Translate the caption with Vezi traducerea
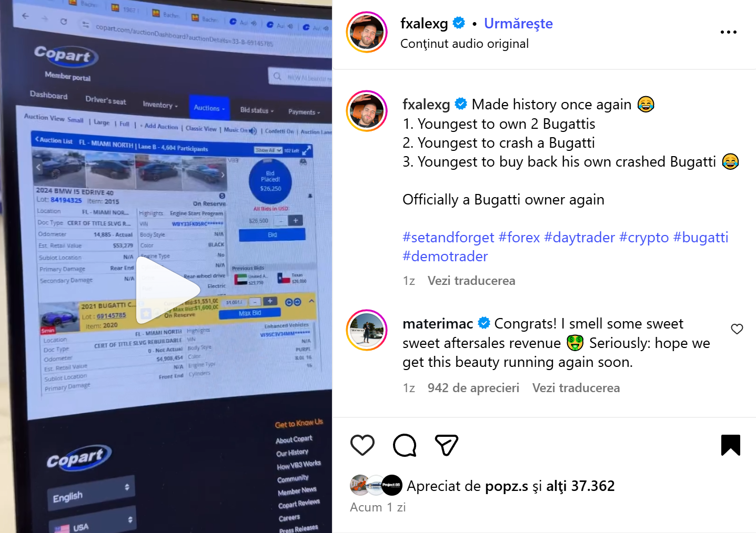This screenshot has height=533, width=756. (x=471, y=281)
